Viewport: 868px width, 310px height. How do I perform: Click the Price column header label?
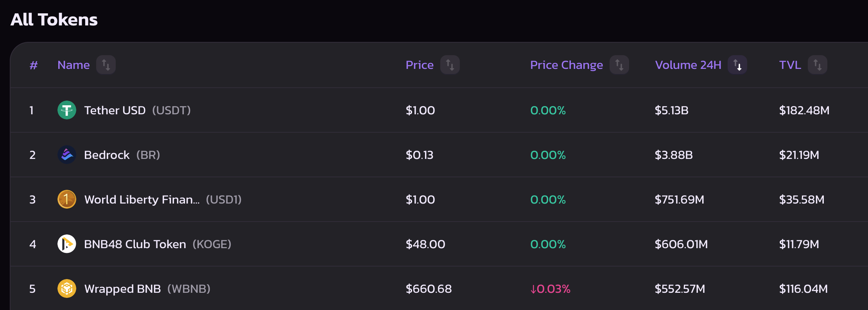pos(420,65)
